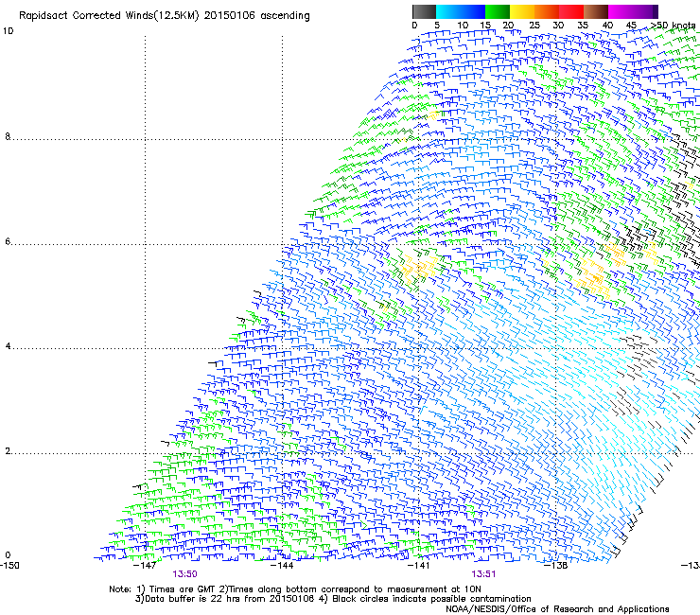Viewport: 700px width, 615px height.
Task: Click latitude label 10 at top left
Action: pyautogui.click(x=8, y=31)
